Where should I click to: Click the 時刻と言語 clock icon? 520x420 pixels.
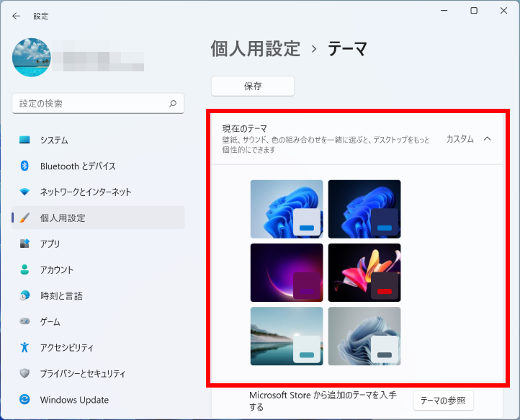[x=24, y=295]
